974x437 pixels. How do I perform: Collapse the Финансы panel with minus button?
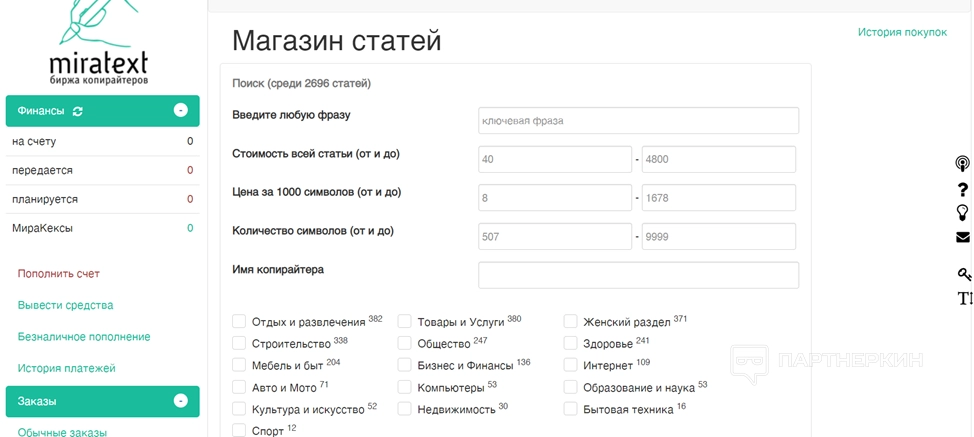coord(181,110)
